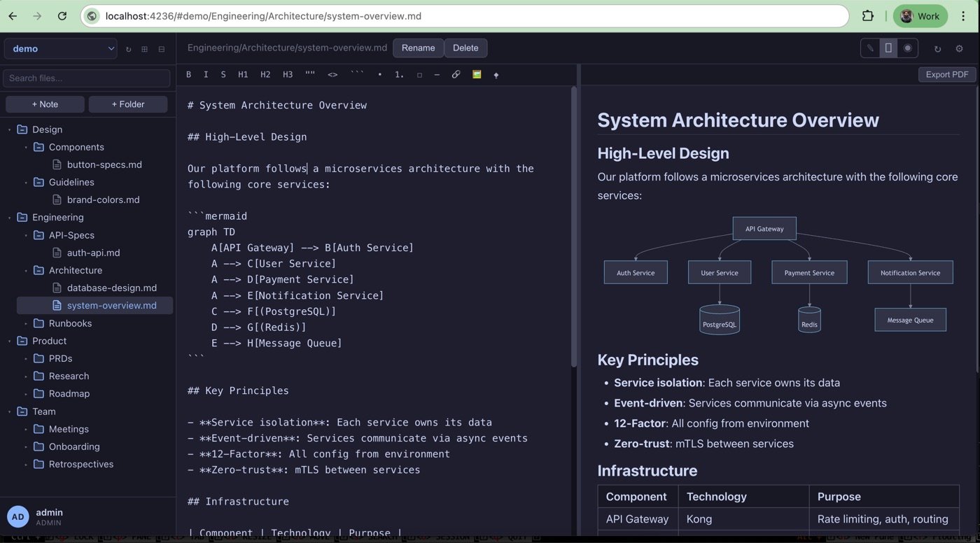The height and width of the screenshot is (543, 980).
Task: Expand the Meetings folder arrow
Action: click(26, 429)
